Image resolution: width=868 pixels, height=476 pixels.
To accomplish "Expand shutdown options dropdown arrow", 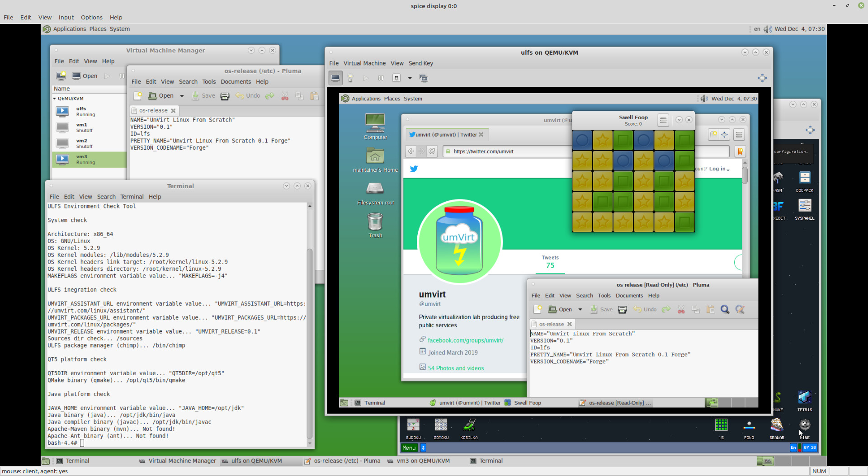I will point(410,78).
